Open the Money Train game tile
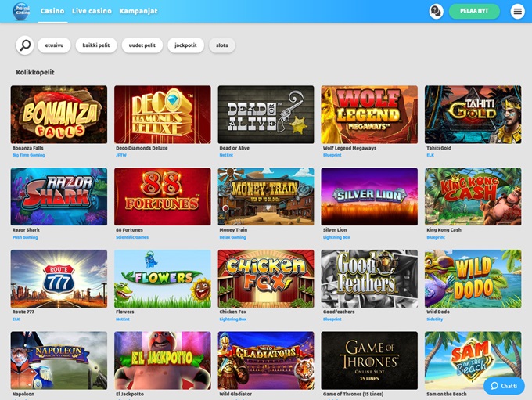532x400 pixels. pyautogui.click(x=266, y=196)
